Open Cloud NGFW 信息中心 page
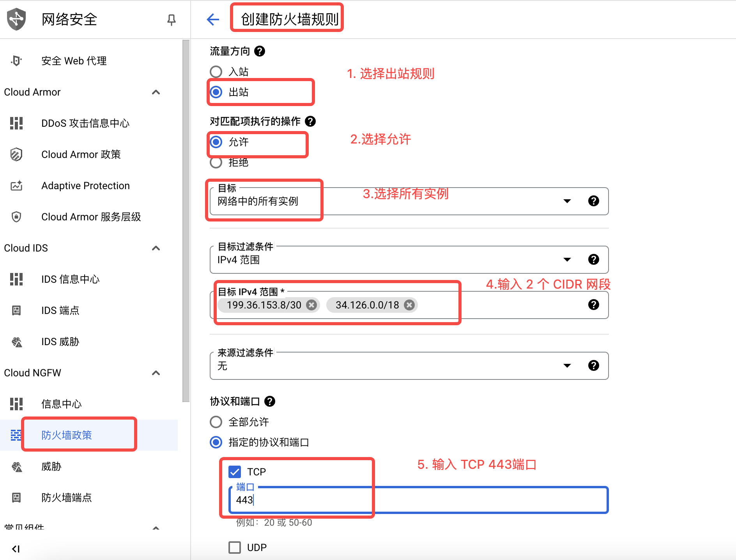The image size is (736, 560). pyautogui.click(x=89, y=404)
